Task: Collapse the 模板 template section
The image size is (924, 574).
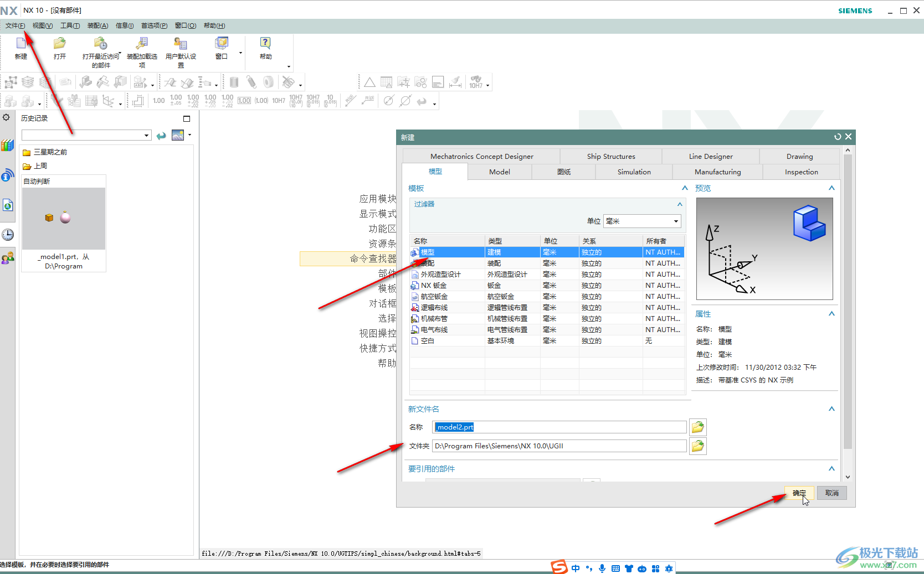Action: pyautogui.click(x=685, y=188)
